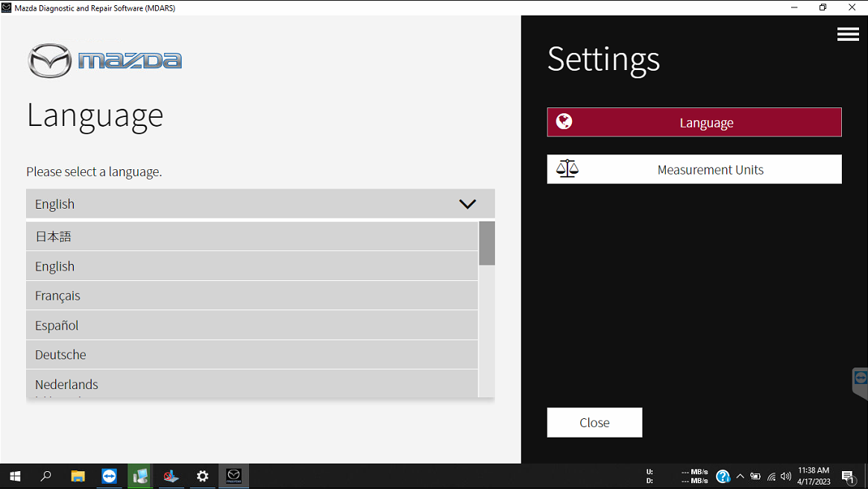This screenshot has height=489, width=868.
Task: Show hidden system tray icons
Action: 740,476
